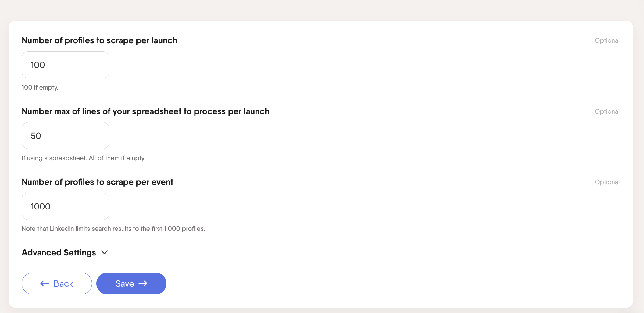644x313 pixels.
Task: Click the Optional label near spreadsheet lines setting
Action: point(607,111)
